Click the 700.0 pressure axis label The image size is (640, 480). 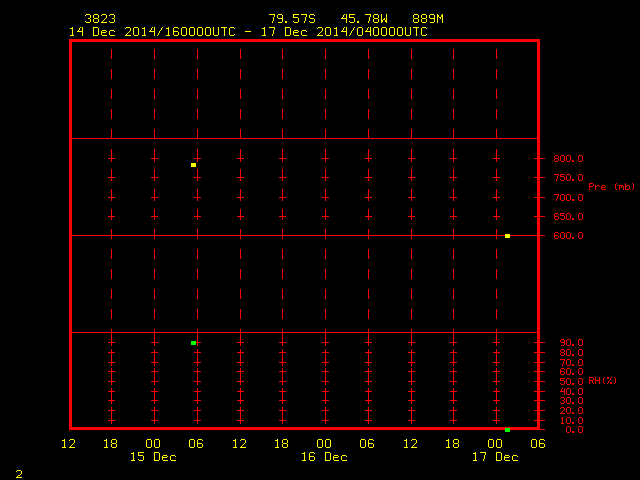coord(568,198)
